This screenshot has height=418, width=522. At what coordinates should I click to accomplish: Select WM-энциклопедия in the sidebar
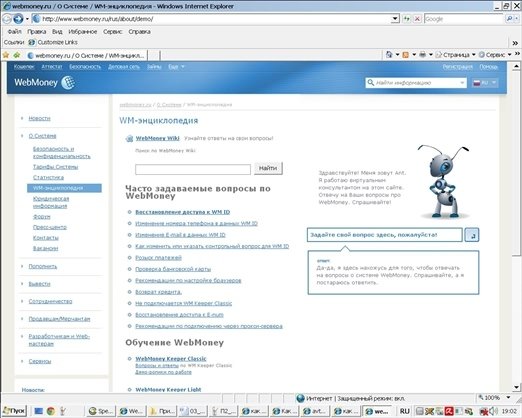(64, 188)
